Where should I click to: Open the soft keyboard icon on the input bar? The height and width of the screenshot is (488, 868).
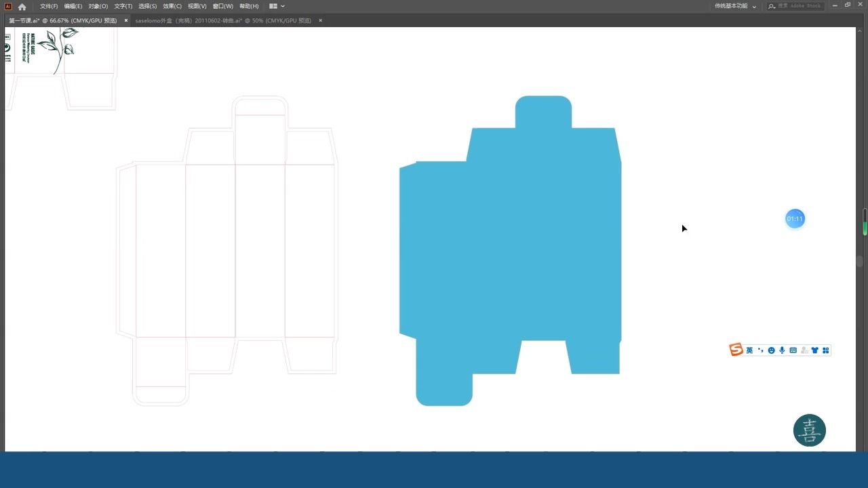(793, 350)
